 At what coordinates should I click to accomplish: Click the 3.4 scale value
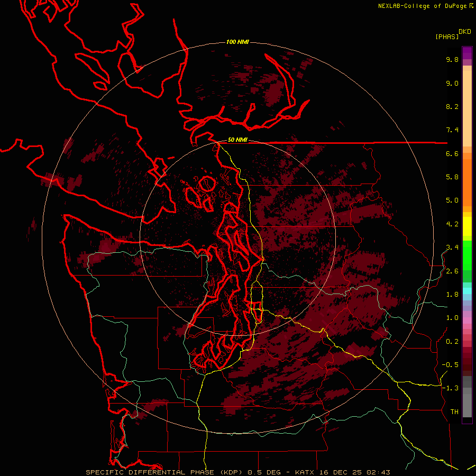(452, 248)
